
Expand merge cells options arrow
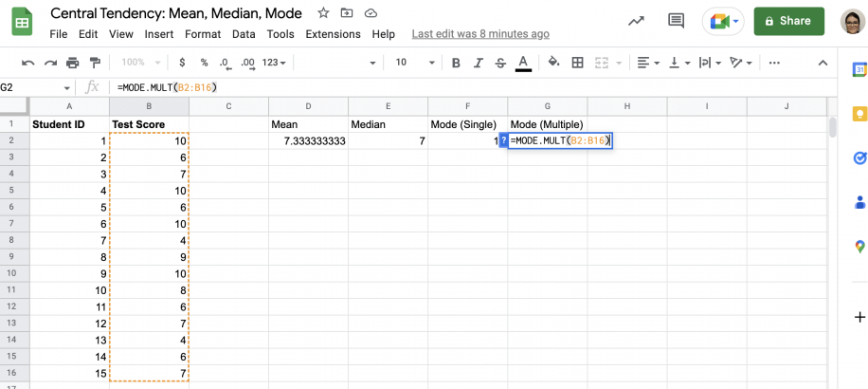click(619, 64)
